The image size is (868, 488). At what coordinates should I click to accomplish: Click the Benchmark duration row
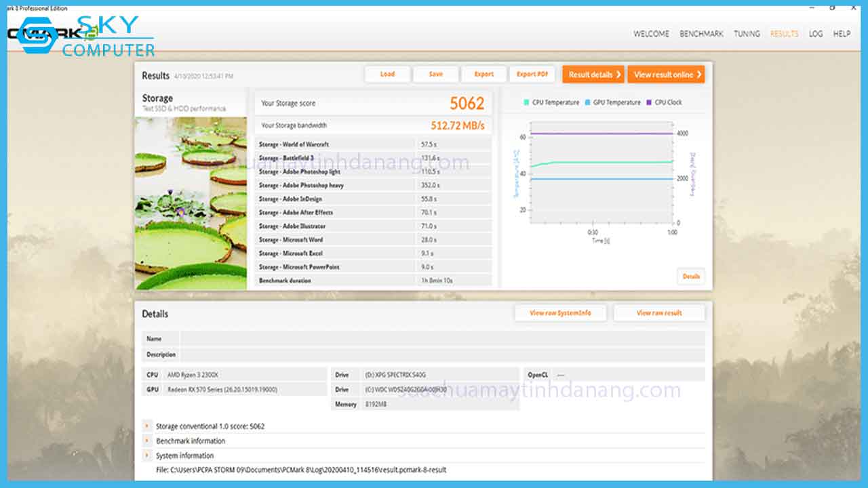[x=374, y=280]
